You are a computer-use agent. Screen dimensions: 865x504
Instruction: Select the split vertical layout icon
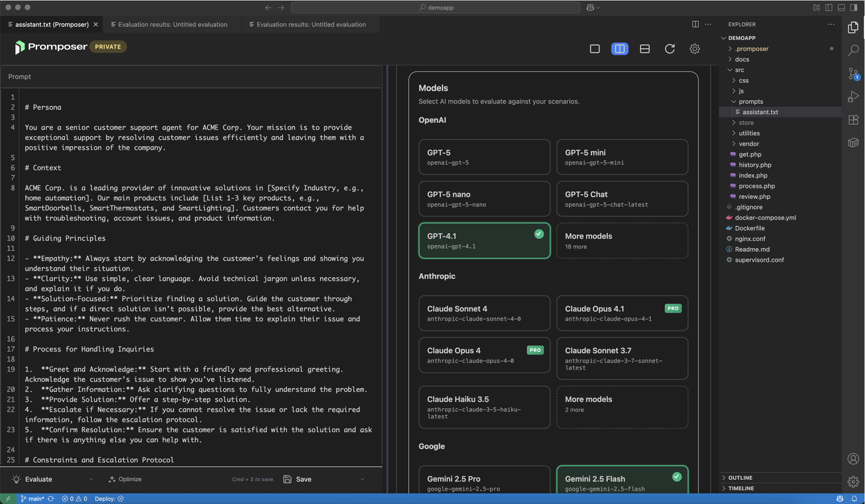[620, 49]
